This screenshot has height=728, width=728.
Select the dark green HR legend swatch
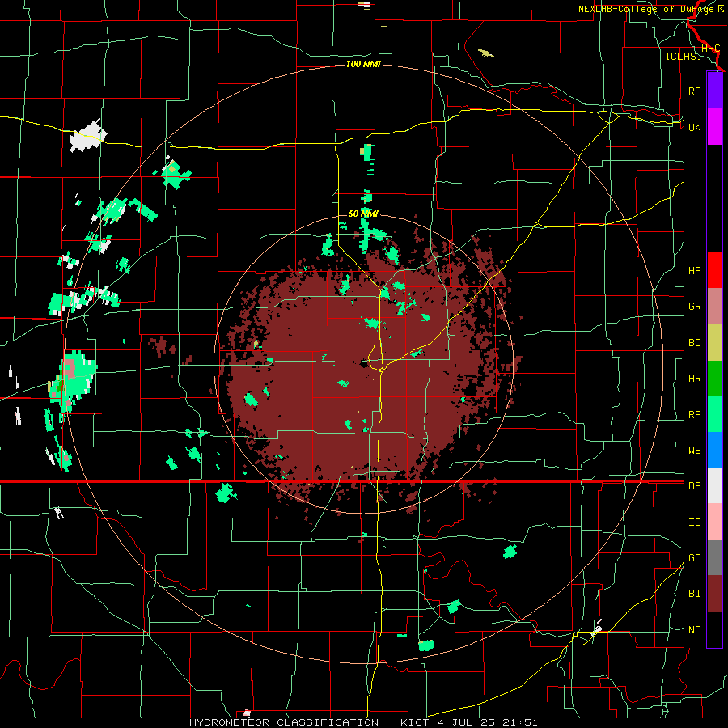pos(714,379)
